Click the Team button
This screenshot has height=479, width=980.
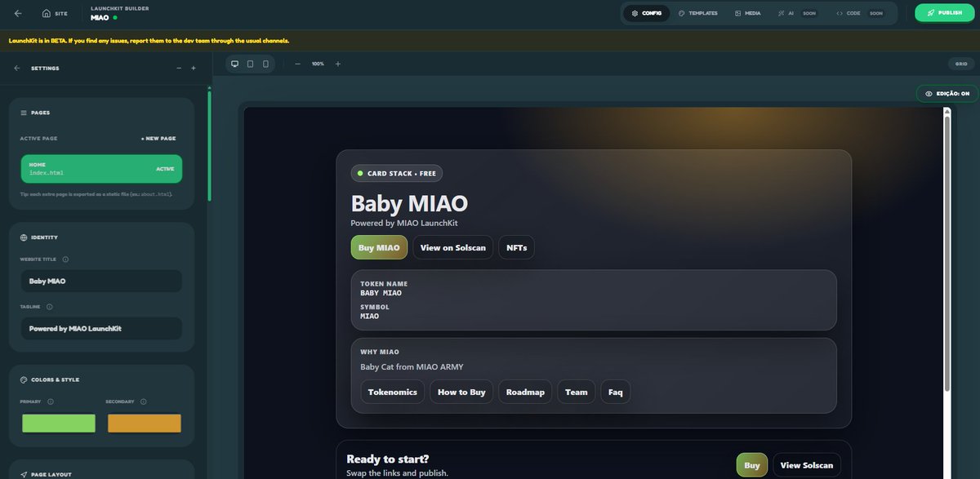point(577,392)
